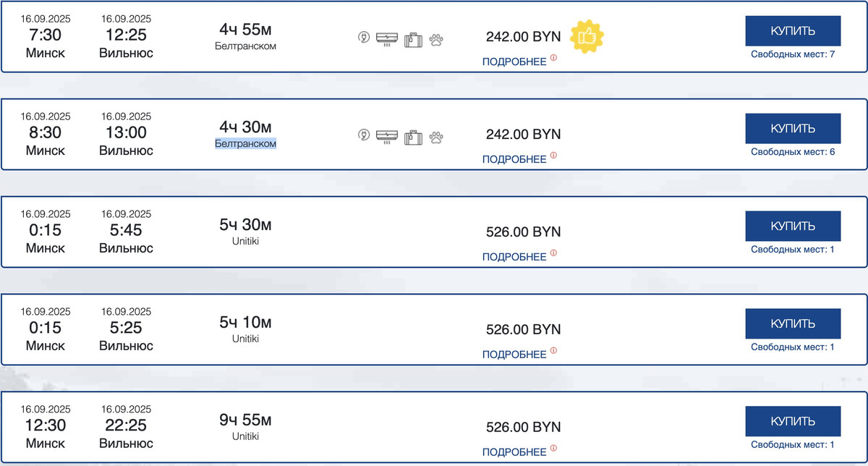Buy the 7:30 Minsk–Vilnius ticket

793,31
